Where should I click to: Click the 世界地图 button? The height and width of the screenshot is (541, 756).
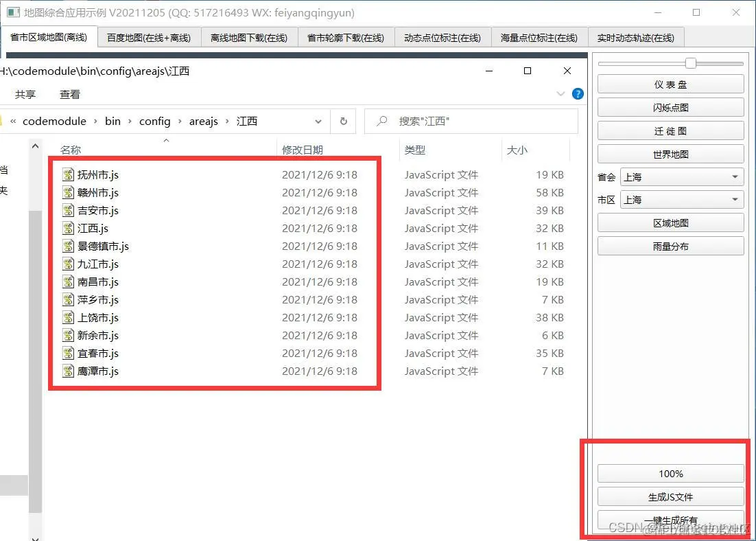[x=670, y=153]
